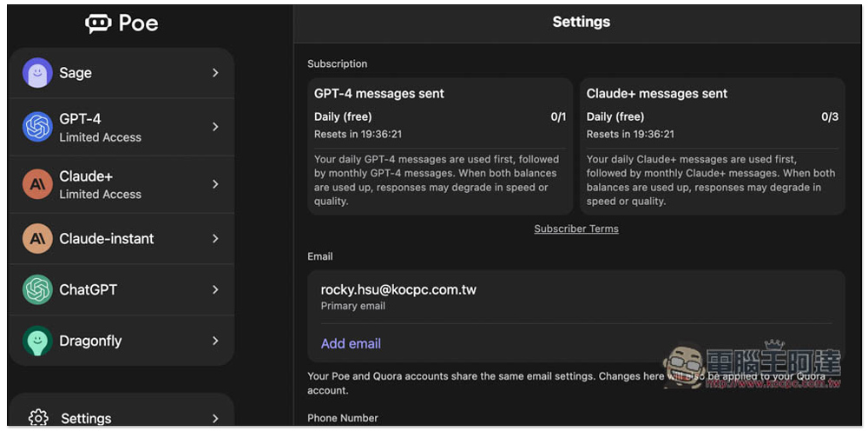Click the Claude+ bot avatar icon
Screen dimensions: 868x431
[37, 184]
